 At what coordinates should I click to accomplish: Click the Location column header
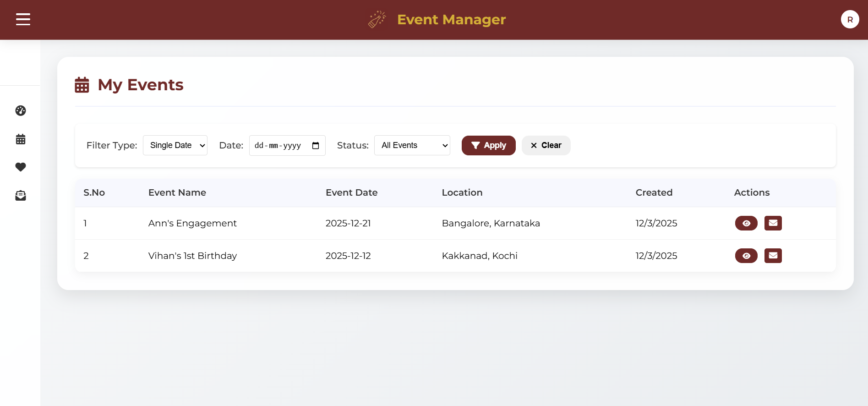click(x=462, y=192)
